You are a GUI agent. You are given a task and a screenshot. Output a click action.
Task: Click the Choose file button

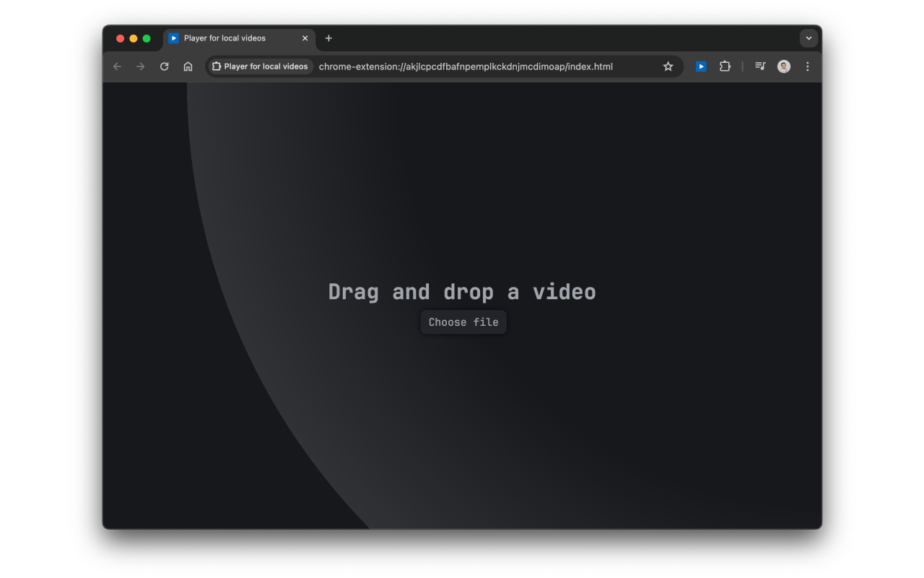click(463, 322)
